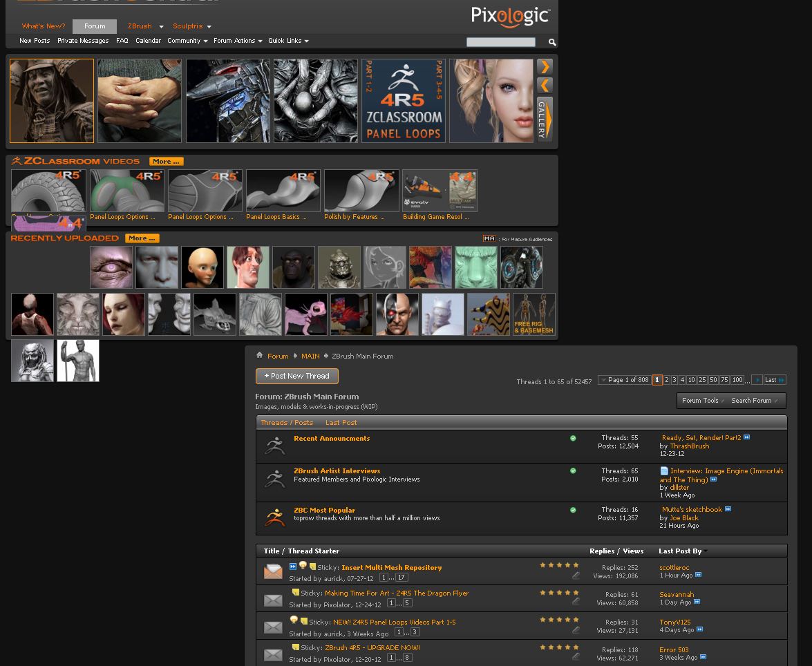Click pencil icon on Insert Multi Mesh row
Viewport: 812px width, 666px height.
[x=576, y=575]
